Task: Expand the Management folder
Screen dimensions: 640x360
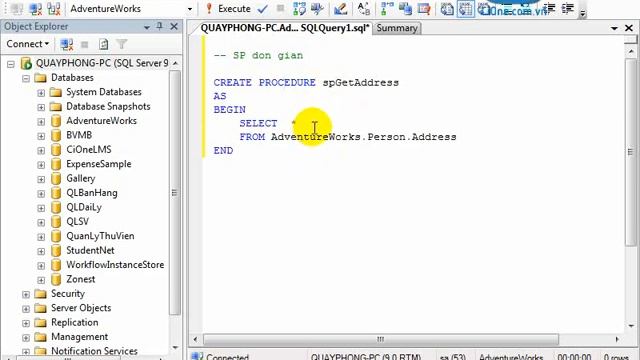Action: tap(26, 338)
